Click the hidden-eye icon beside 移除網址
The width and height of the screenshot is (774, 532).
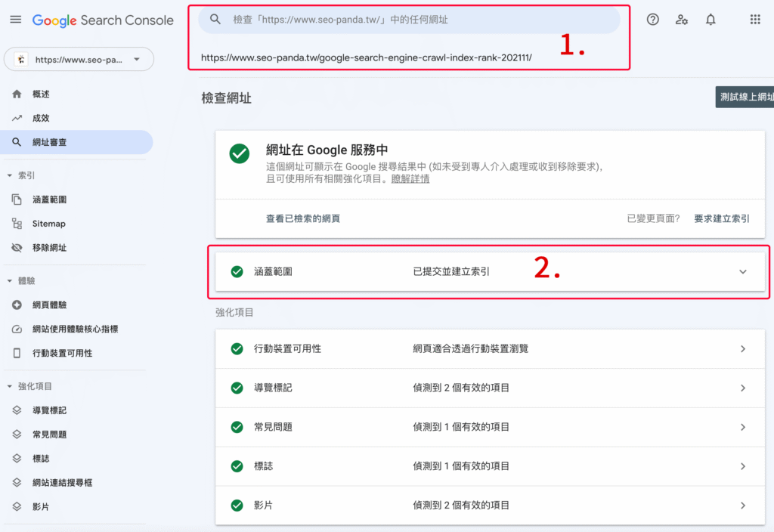click(x=17, y=248)
